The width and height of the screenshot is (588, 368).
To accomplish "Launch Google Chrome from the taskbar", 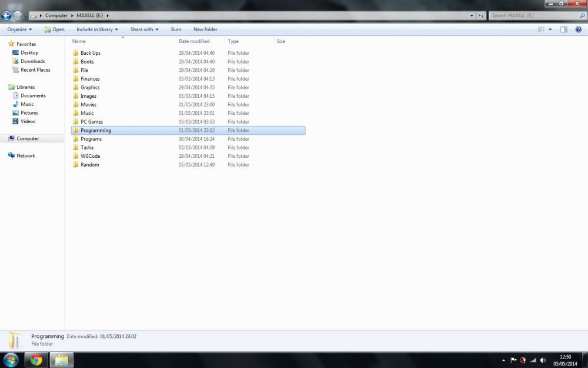I will [36, 360].
